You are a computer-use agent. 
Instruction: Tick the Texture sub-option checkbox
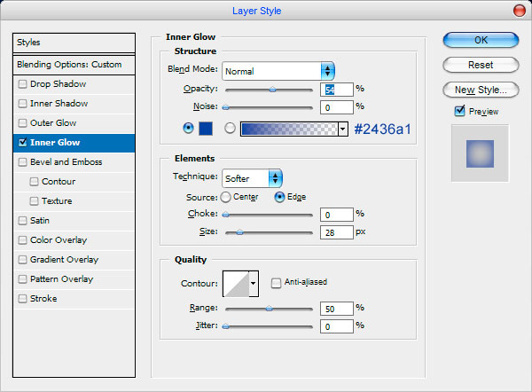click(34, 201)
